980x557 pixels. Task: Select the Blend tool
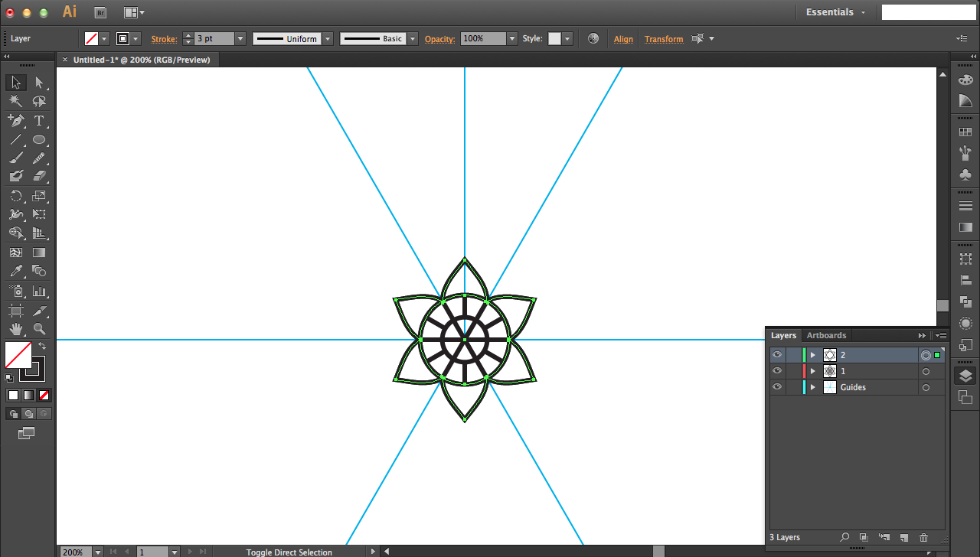coord(39,271)
